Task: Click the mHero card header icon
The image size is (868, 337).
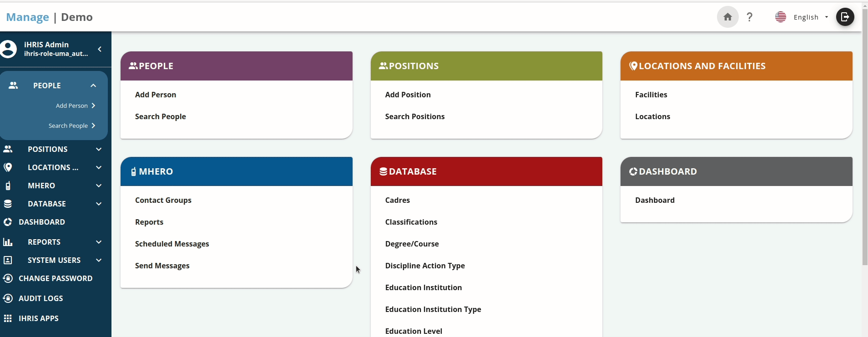Action: (x=133, y=171)
